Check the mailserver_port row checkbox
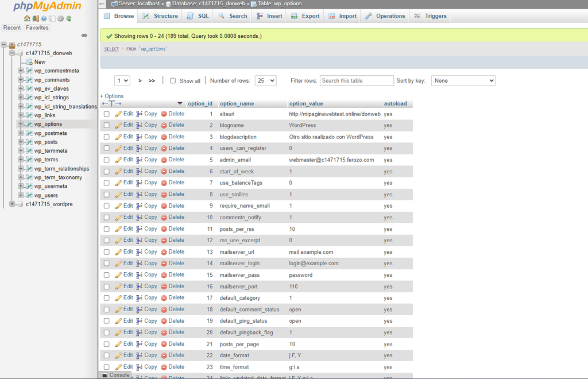The image size is (588, 379). 107,287
